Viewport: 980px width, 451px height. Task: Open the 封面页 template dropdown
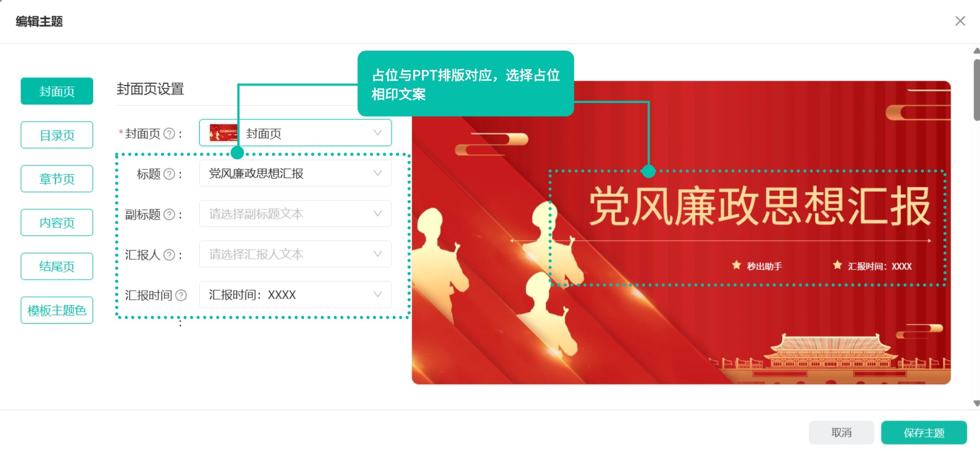tap(295, 133)
